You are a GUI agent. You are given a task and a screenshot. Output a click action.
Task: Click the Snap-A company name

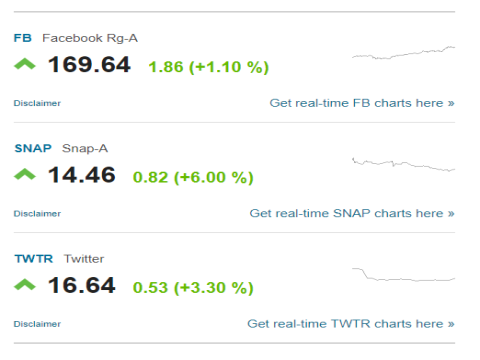85,149
